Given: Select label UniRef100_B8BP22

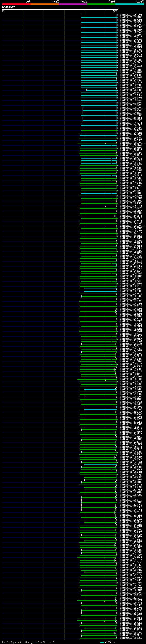Looking at the screenshot, I should click(x=131, y=93).
